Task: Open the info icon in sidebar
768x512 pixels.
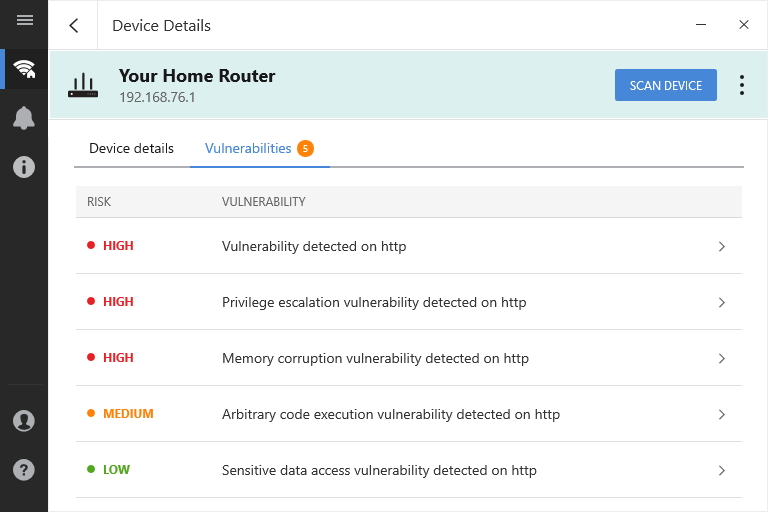Action: (24, 167)
